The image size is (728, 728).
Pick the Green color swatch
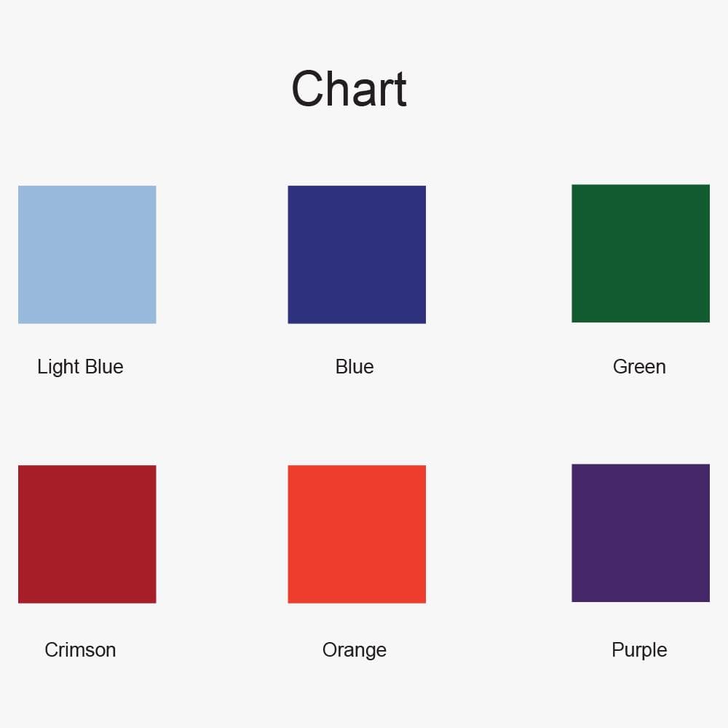coord(641,253)
